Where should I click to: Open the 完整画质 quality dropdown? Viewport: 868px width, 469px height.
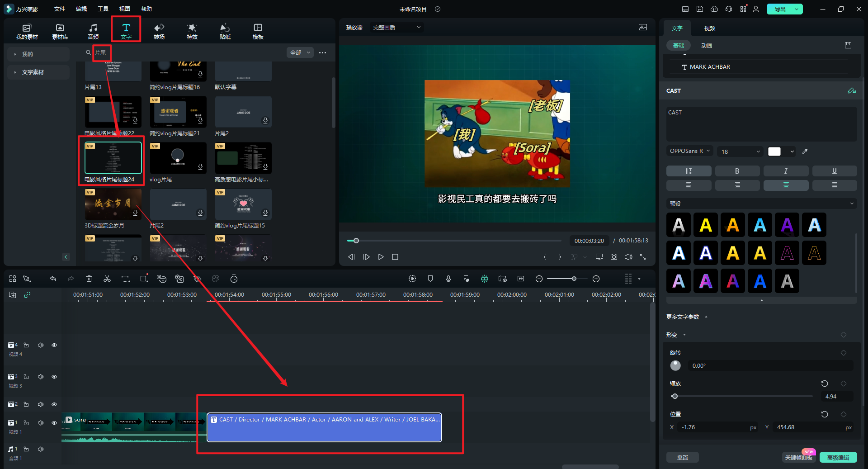click(396, 28)
